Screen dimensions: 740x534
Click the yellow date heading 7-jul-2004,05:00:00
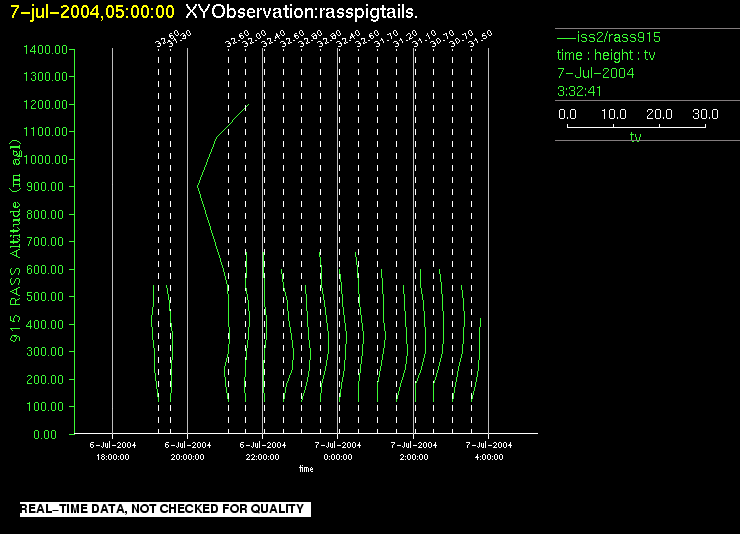coord(92,12)
